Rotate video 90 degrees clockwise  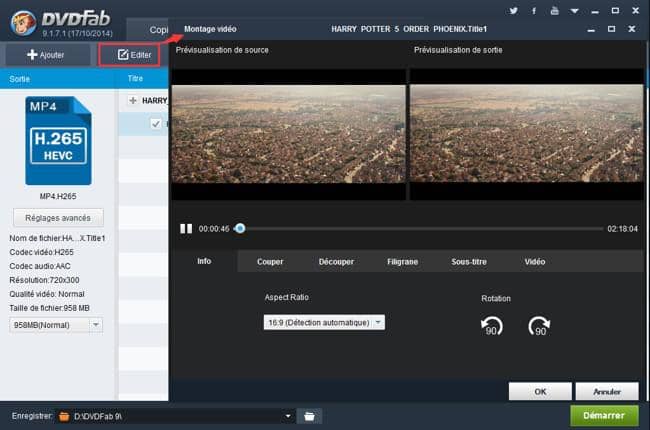click(539, 326)
